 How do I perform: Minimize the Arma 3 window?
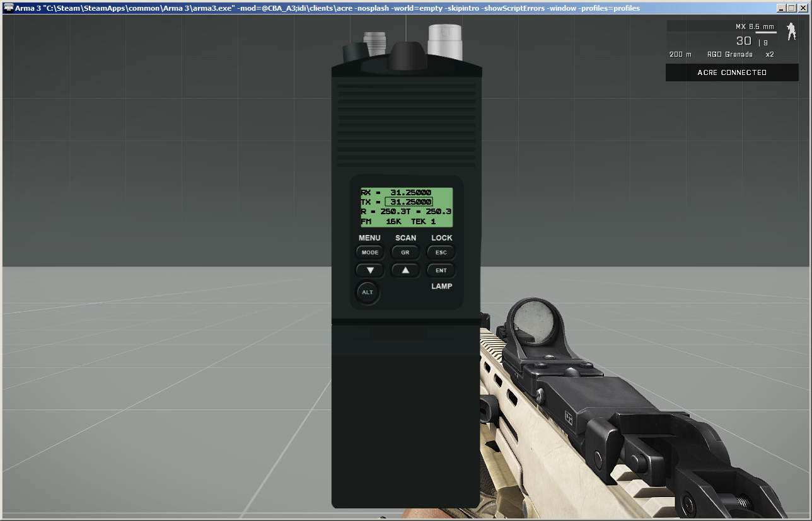point(782,8)
